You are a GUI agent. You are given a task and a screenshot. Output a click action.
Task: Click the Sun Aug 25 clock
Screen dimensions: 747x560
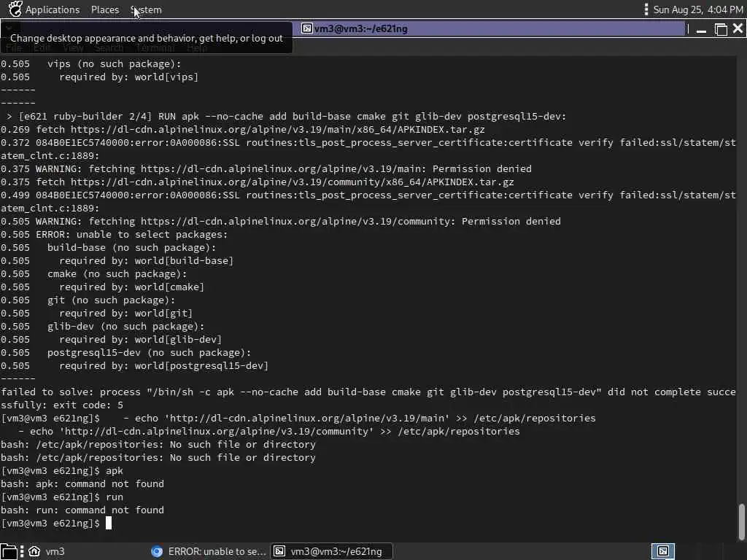(x=698, y=9)
